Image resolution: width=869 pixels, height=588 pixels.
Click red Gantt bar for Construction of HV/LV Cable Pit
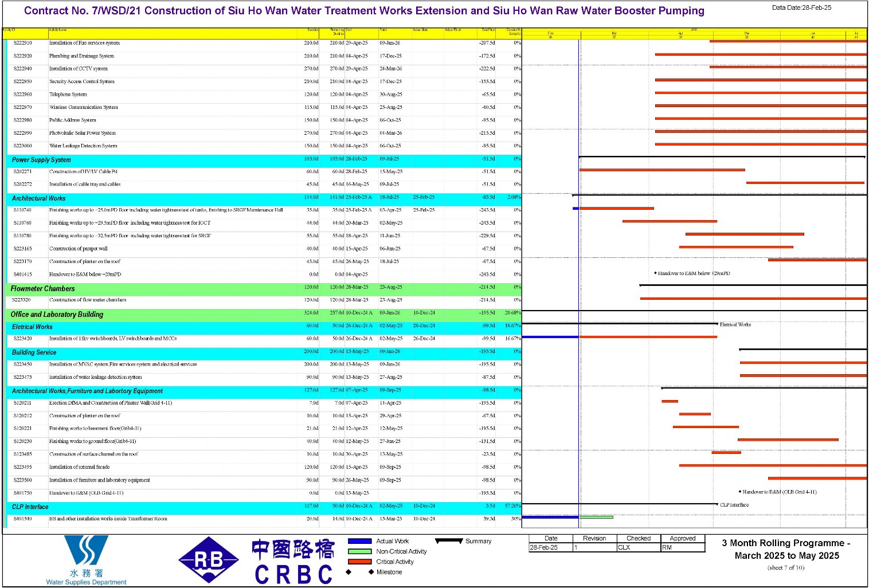pyautogui.click(x=662, y=170)
